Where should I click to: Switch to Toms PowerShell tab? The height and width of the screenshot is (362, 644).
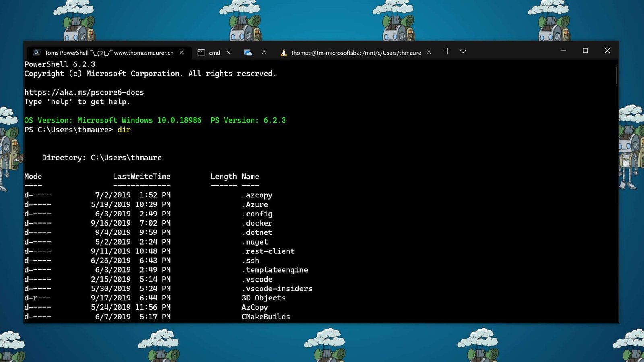109,52
